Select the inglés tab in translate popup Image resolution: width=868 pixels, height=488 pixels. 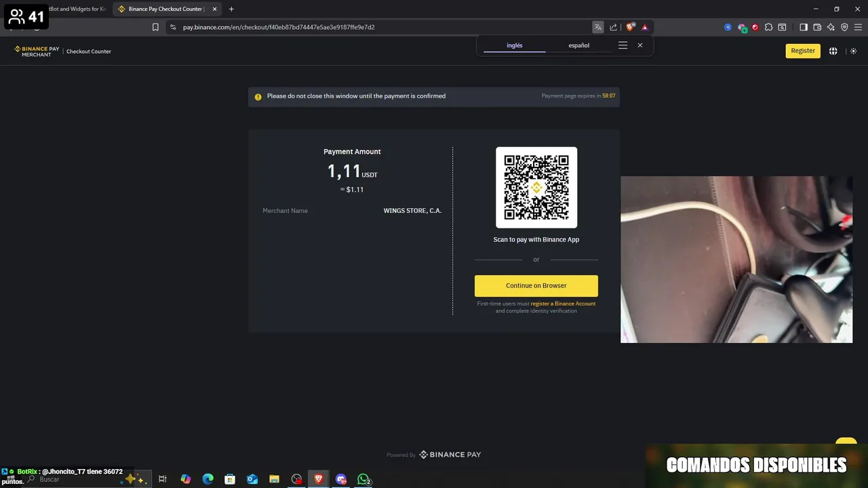pyautogui.click(x=515, y=45)
